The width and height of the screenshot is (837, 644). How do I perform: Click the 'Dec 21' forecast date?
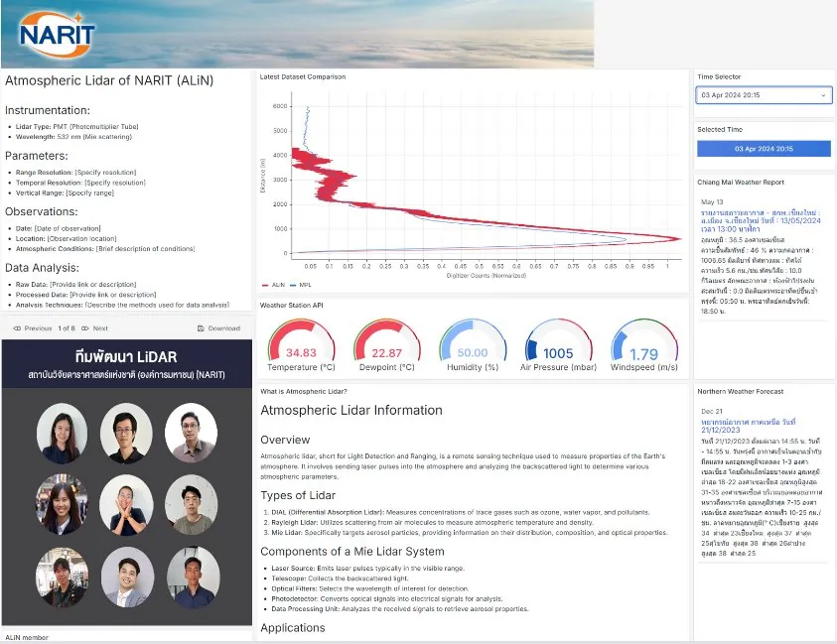click(x=712, y=412)
